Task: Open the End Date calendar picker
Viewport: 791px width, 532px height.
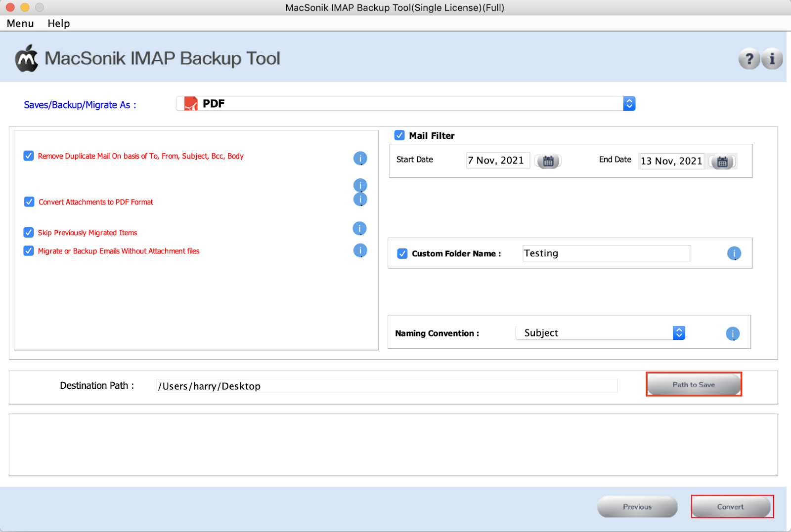Action: (722, 162)
